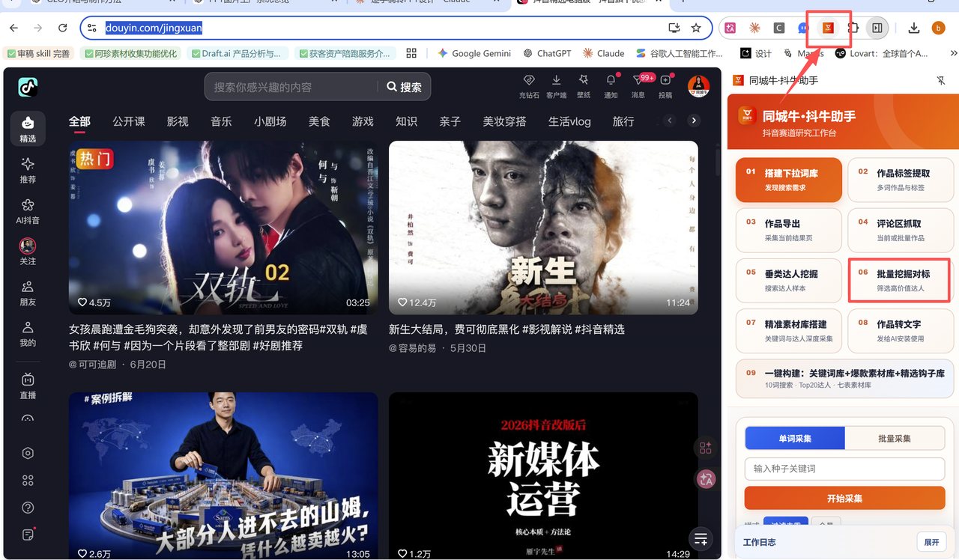Click the feedback note icon in sidebar
The image size is (959, 560).
28,534
